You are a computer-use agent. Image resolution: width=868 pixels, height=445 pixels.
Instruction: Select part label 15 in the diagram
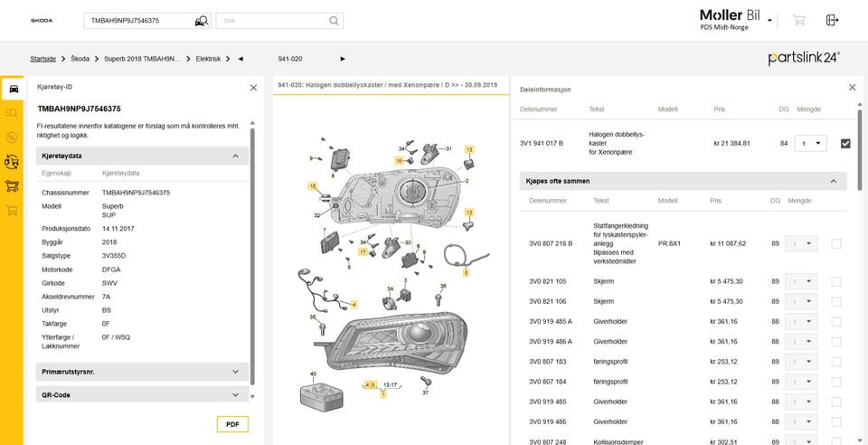(x=313, y=186)
